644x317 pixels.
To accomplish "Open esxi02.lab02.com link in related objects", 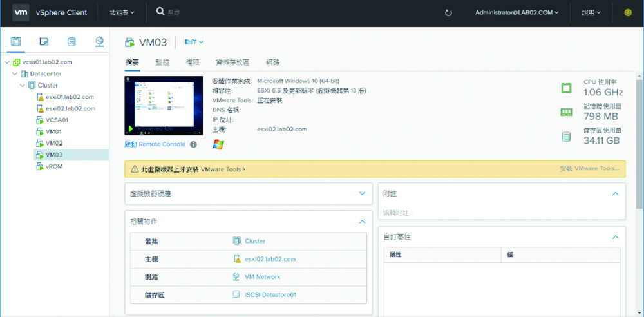I will [x=270, y=259].
